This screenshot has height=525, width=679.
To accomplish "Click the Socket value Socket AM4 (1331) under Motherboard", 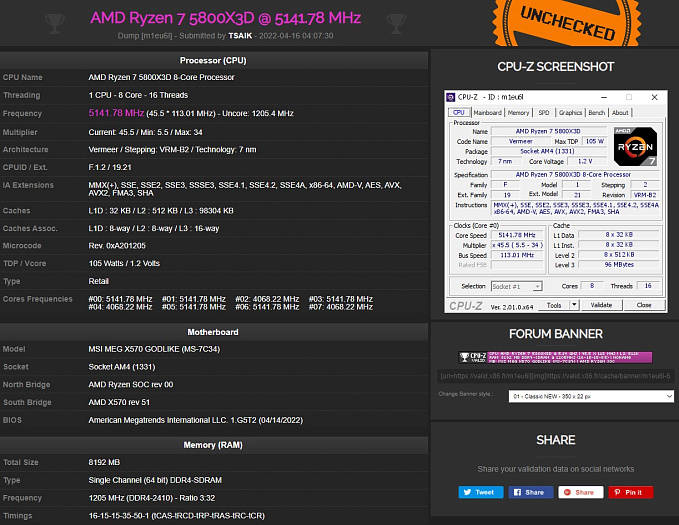I will (x=122, y=366).
